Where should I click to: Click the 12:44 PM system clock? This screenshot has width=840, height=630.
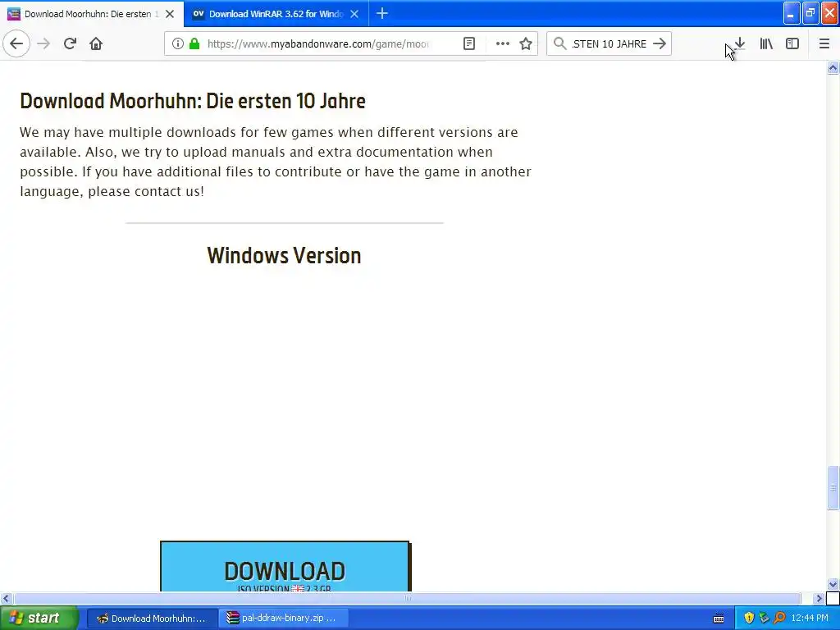click(810, 619)
